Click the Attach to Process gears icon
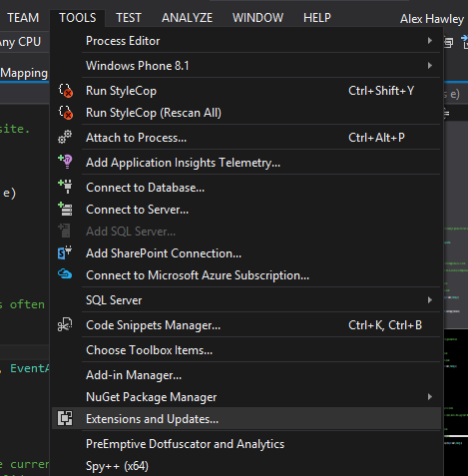468x476 pixels. point(65,138)
